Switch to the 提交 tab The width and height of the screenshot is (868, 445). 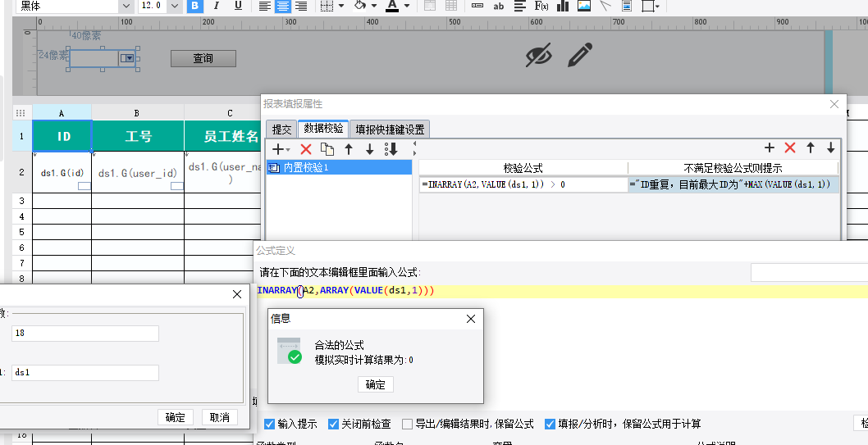(281, 129)
